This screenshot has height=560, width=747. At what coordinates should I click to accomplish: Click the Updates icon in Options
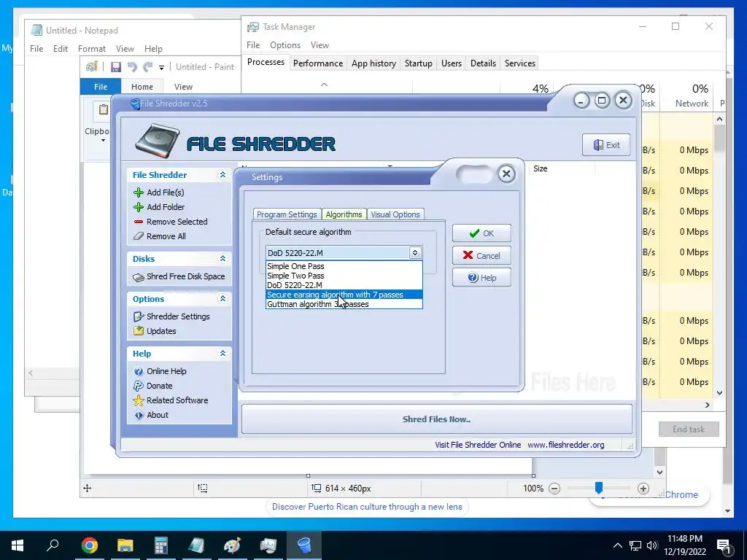click(x=139, y=331)
